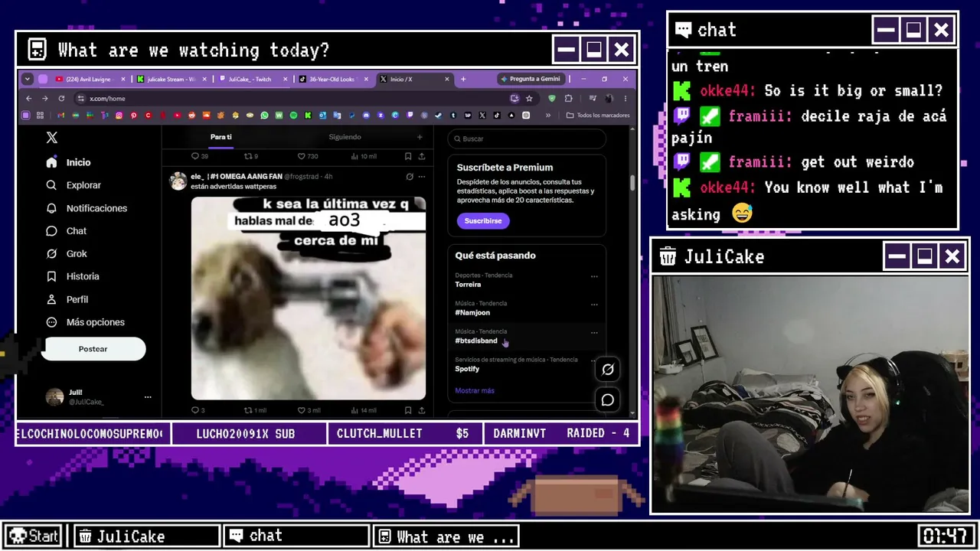Screen dimensions: 980x551
Task: Open the floating Grok button
Action: pyautogui.click(x=608, y=369)
